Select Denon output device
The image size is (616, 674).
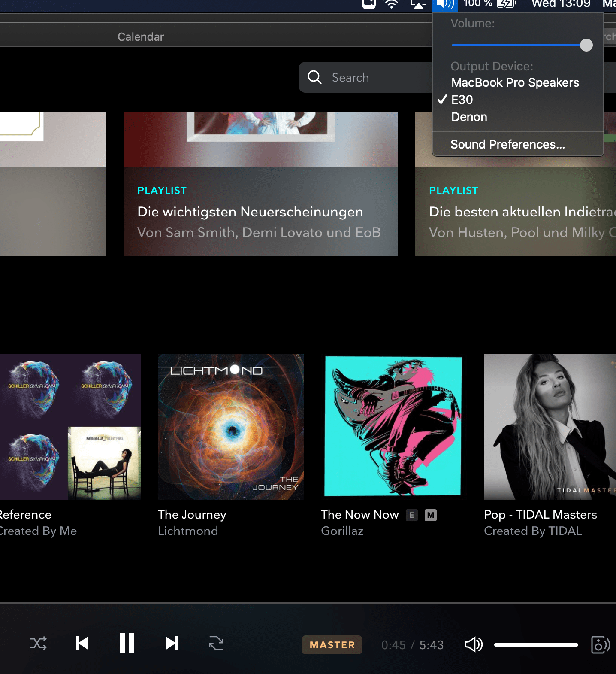click(x=469, y=117)
